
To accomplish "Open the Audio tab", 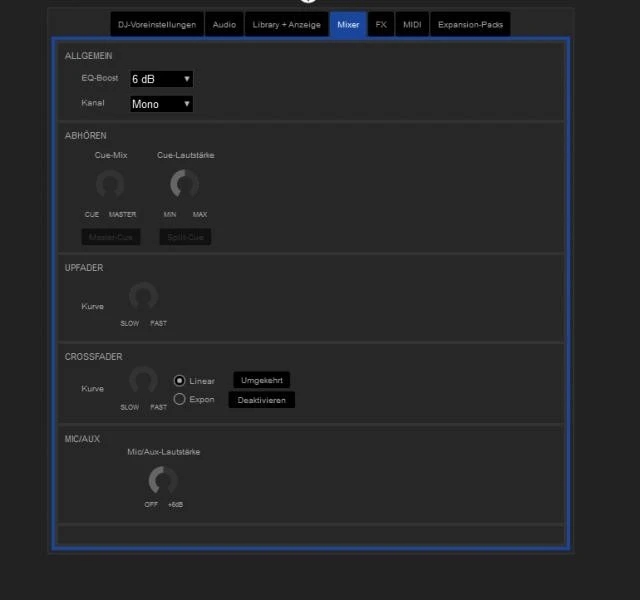I will click(224, 24).
